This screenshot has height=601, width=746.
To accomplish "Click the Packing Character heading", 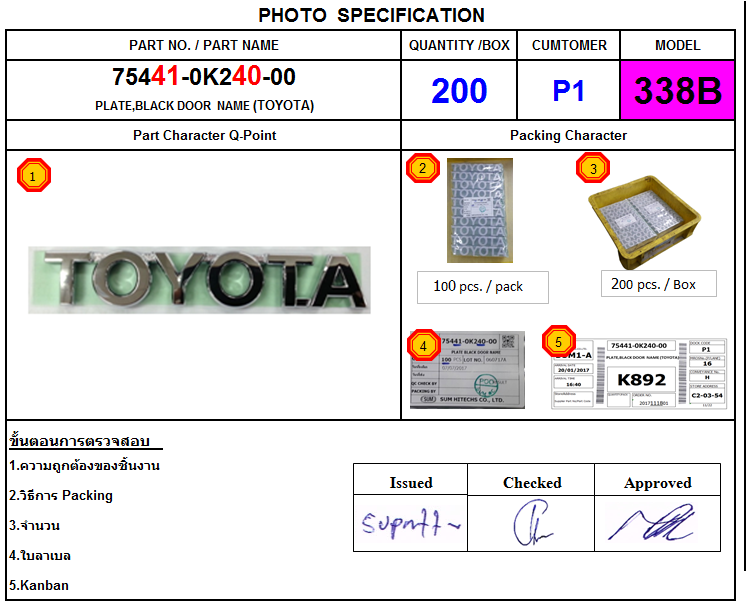I will pos(568,136).
